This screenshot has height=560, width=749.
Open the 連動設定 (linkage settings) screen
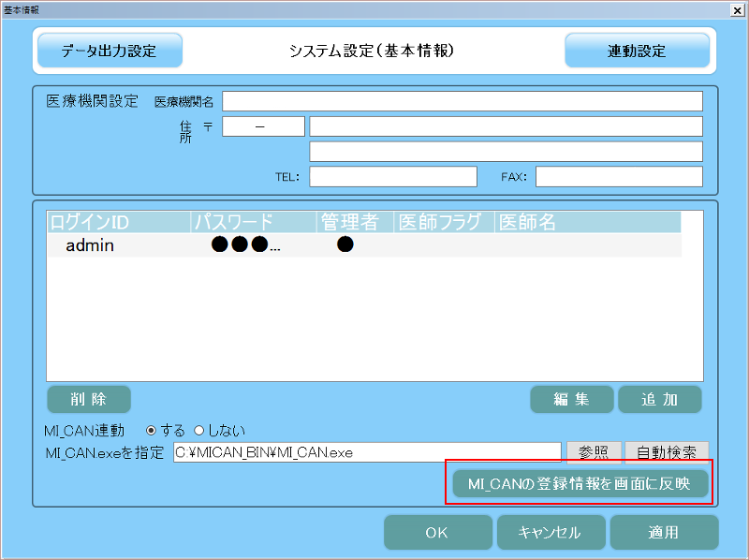tap(639, 51)
